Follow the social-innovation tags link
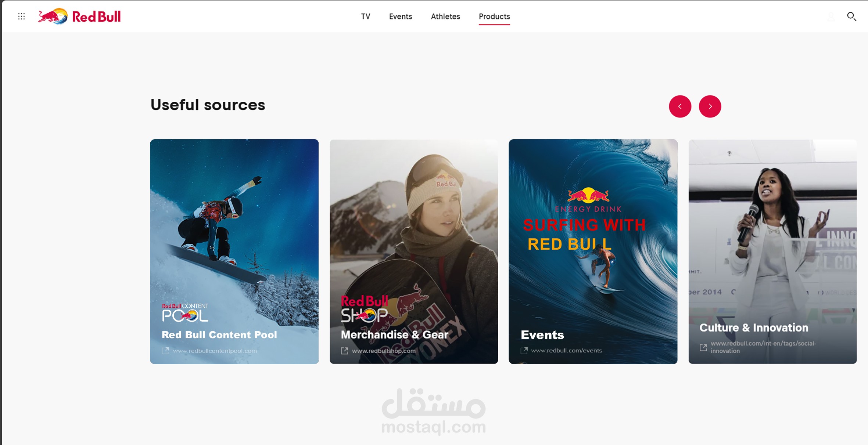868x445 pixels. 763,347
